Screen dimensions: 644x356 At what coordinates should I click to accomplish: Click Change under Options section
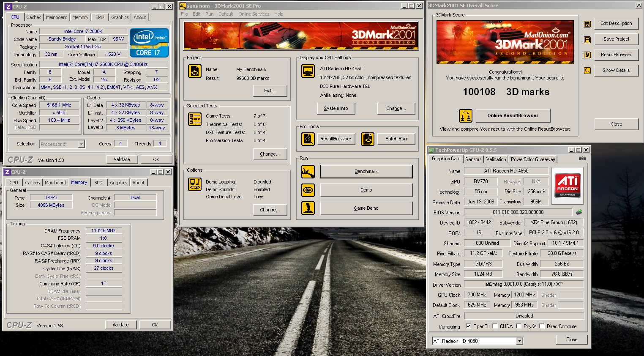tap(270, 210)
